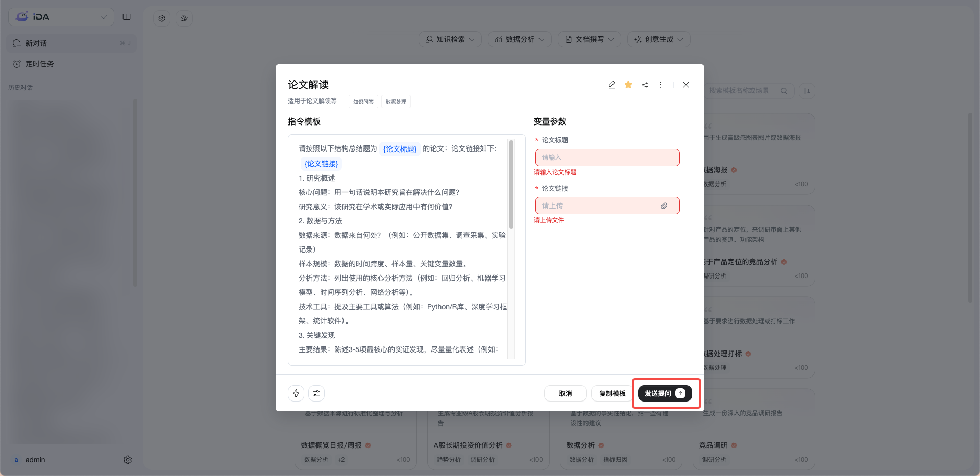
Task: Open settings gear beside admin
Action: [128, 460]
